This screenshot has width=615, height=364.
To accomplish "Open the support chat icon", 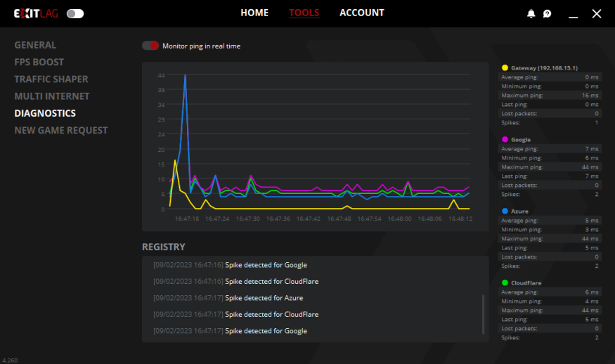I will (547, 14).
